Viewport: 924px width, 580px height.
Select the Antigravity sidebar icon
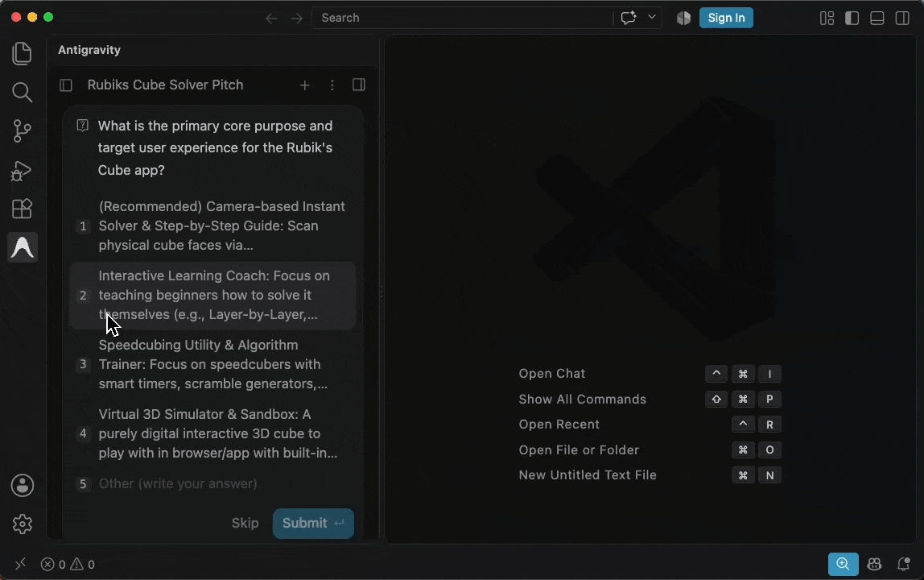pyautogui.click(x=23, y=247)
